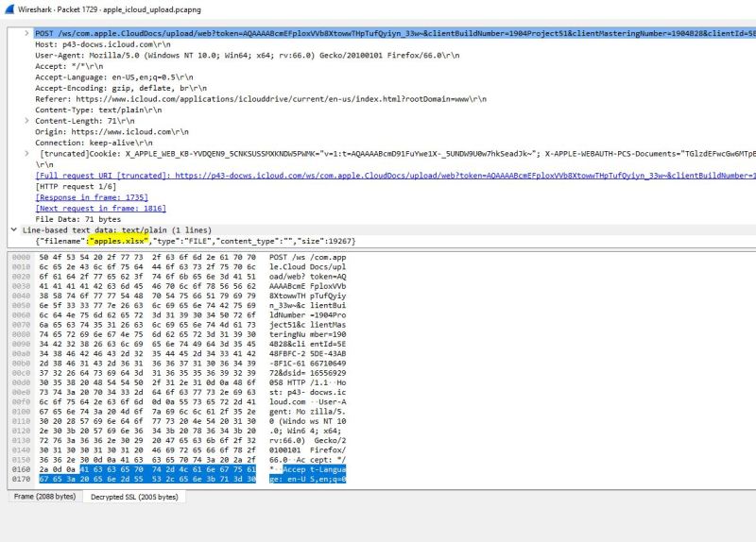Select the Origin header line
Image resolution: width=756 pixels, height=542 pixels.
[112, 131]
